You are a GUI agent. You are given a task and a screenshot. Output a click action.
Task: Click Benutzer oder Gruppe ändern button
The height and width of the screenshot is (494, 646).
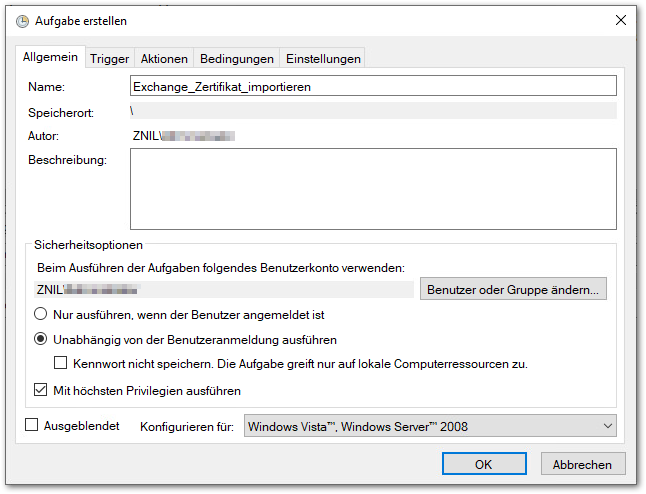pos(513,290)
